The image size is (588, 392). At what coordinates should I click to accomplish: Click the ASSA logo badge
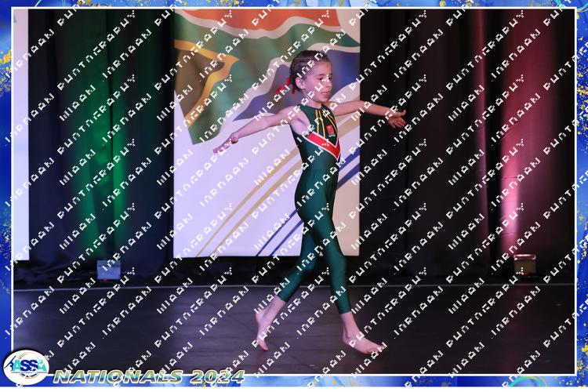(26, 367)
